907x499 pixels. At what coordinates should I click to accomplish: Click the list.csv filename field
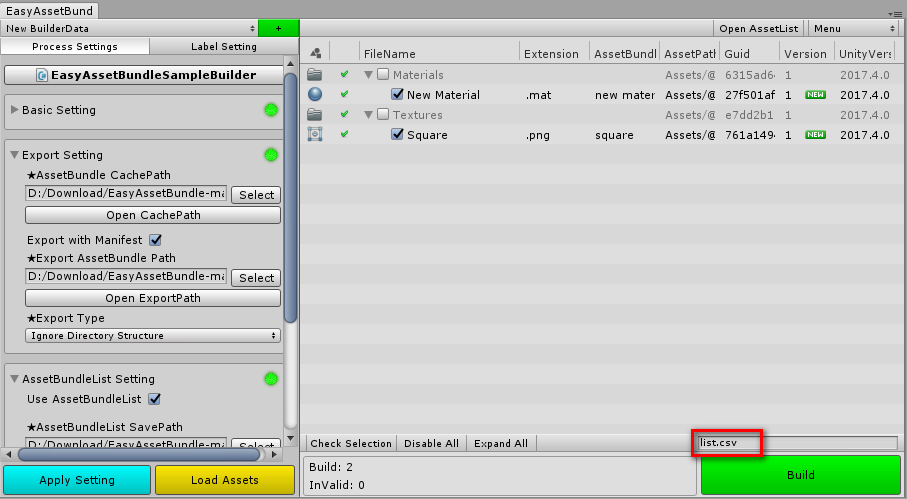tap(798, 443)
